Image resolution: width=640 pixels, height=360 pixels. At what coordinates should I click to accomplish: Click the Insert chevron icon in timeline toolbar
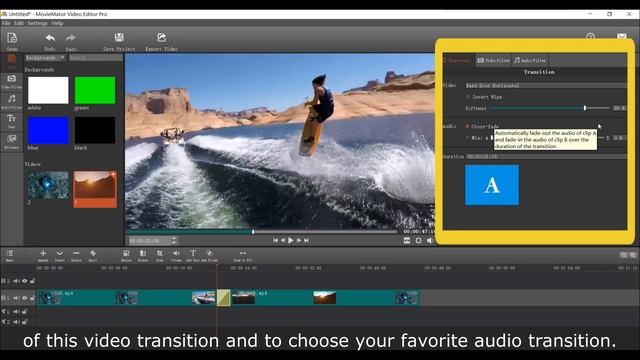coord(60,253)
